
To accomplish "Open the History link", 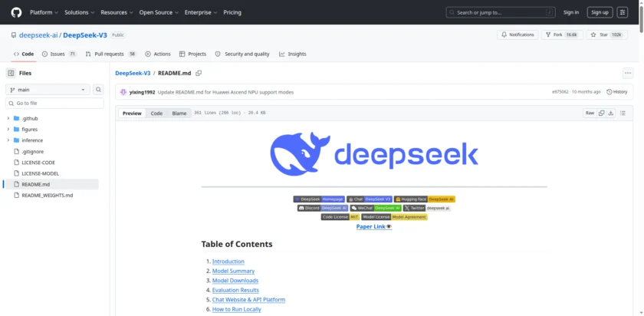I will pyautogui.click(x=617, y=92).
